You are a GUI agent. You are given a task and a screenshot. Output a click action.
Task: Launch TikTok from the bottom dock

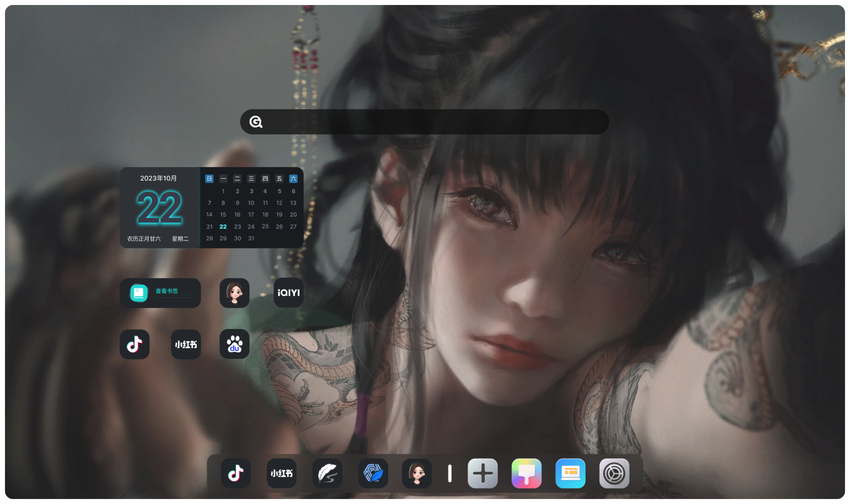[236, 473]
